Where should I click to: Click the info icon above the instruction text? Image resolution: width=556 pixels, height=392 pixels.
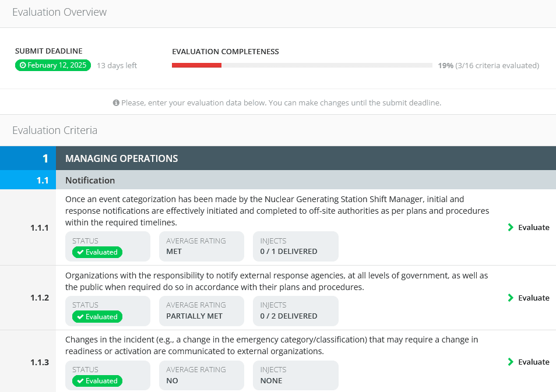point(115,103)
